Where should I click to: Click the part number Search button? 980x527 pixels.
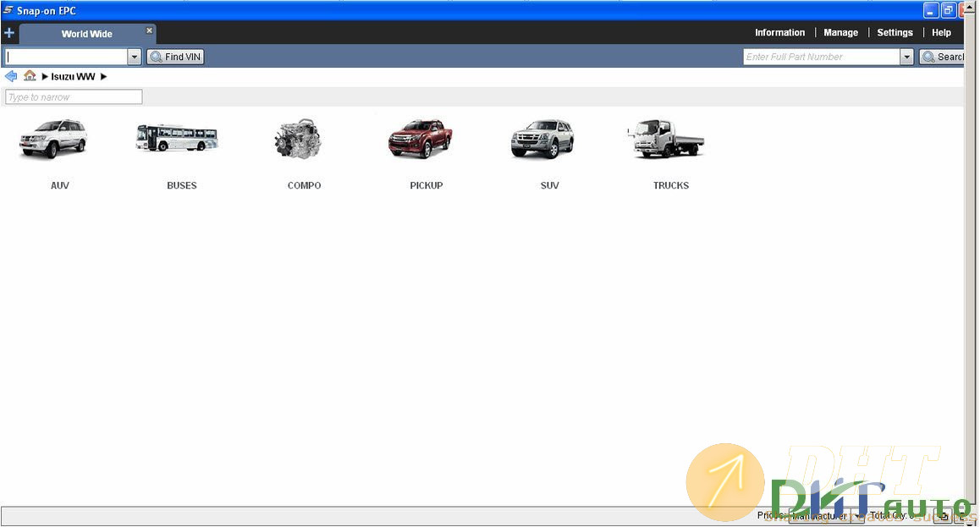pyautogui.click(x=943, y=57)
